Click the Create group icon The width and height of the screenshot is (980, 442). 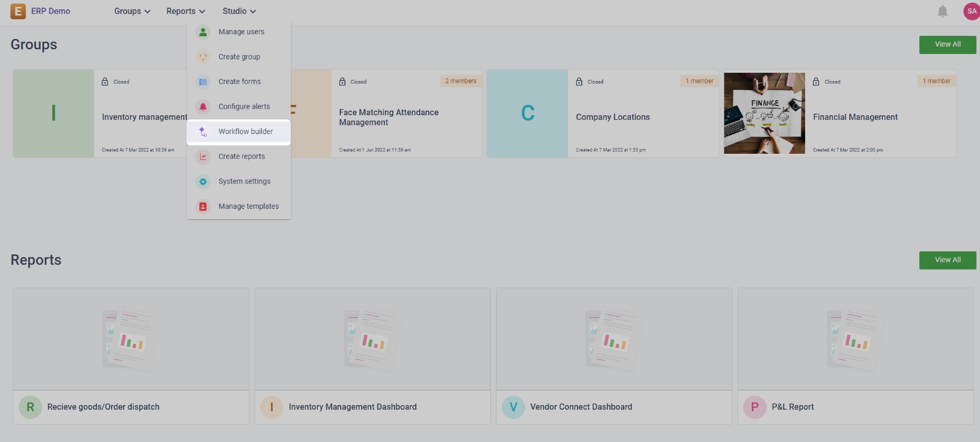click(203, 57)
